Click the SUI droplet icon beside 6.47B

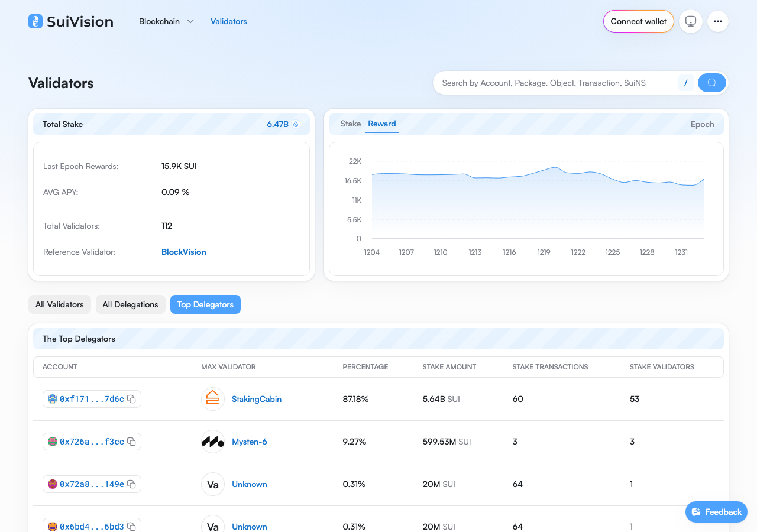point(296,124)
